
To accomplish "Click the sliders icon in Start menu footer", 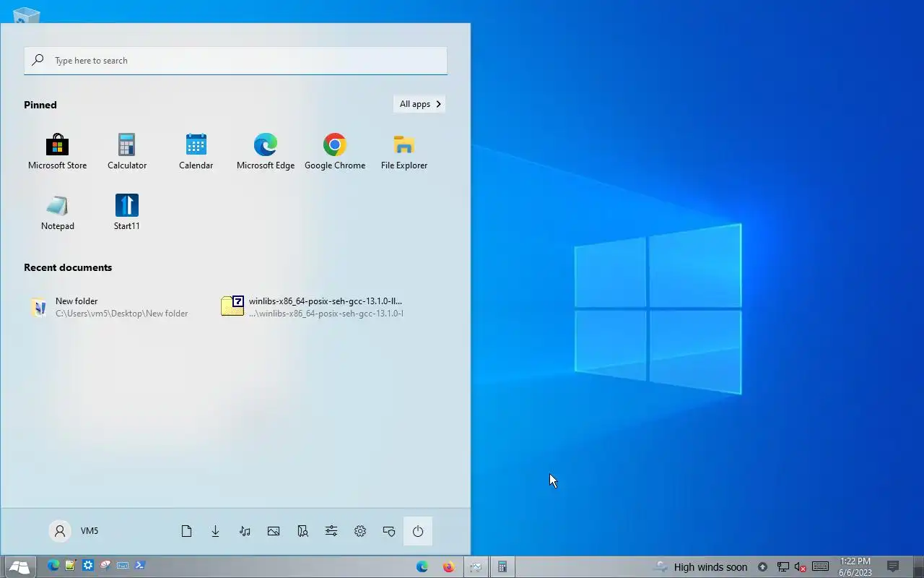I will [331, 531].
